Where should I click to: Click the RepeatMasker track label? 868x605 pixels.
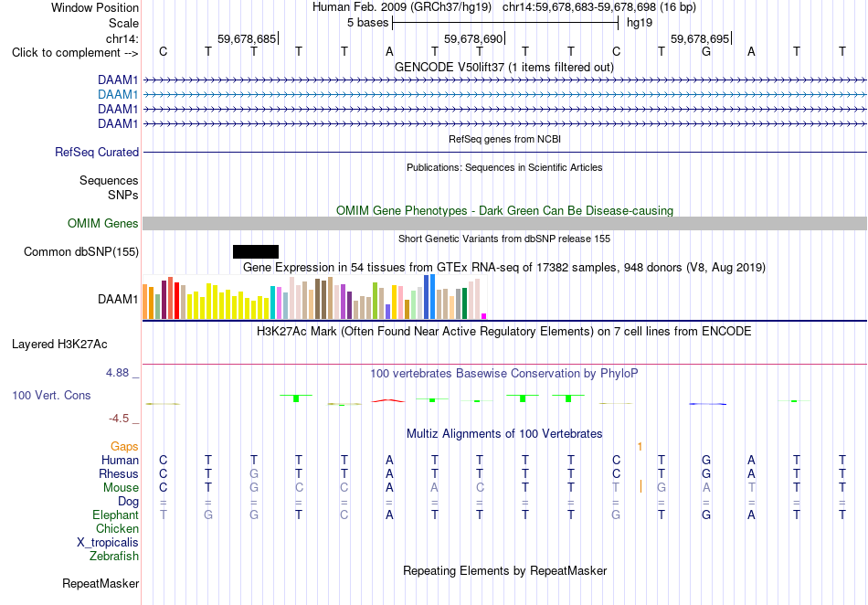(x=101, y=583)
